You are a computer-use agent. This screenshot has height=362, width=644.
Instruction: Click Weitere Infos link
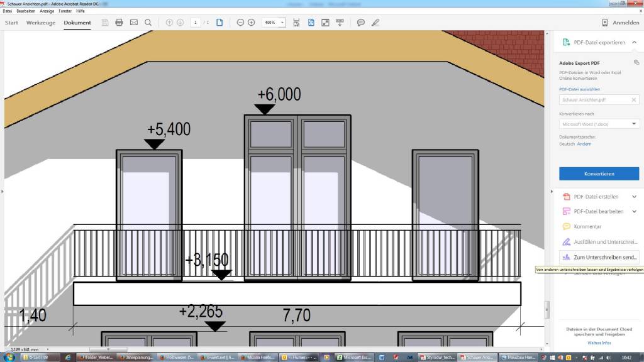(x=599, y=343)
